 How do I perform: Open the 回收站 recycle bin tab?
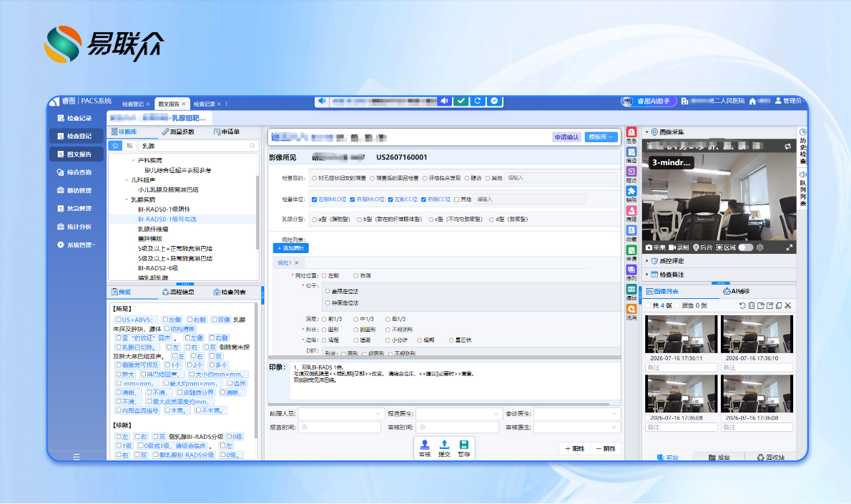(771, 458)
